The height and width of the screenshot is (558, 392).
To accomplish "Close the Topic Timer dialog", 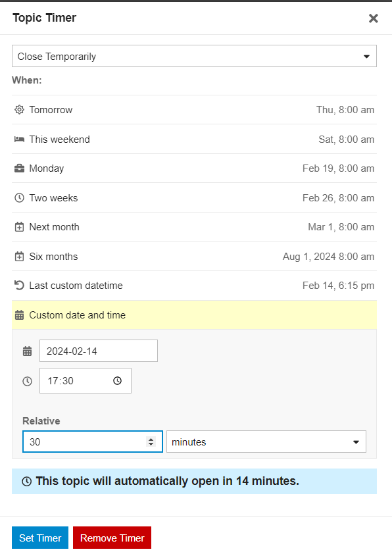I will [x=373, y=18].
